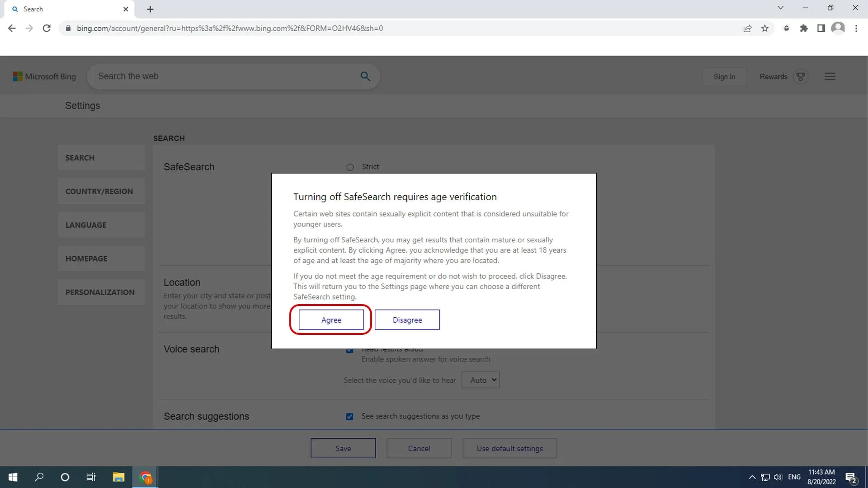Expand the tab search chevron in the title bar
Image resolution: width=868 pixels, height=488 pixels.
click(780, 8)
